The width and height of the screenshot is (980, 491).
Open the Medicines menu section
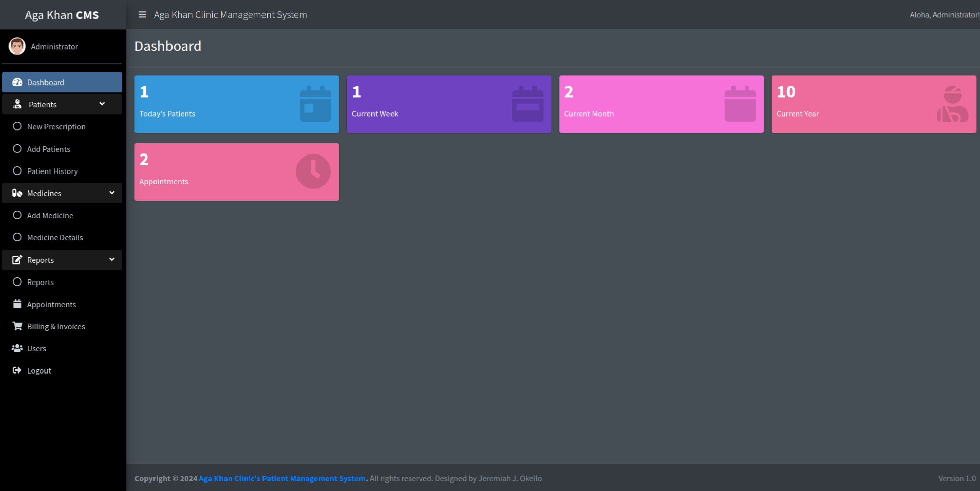[62, 193]
